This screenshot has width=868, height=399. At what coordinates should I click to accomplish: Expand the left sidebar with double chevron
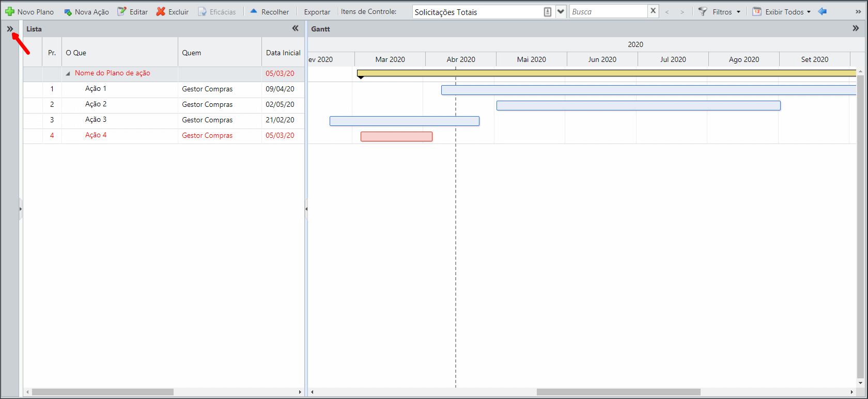[10, 29]
